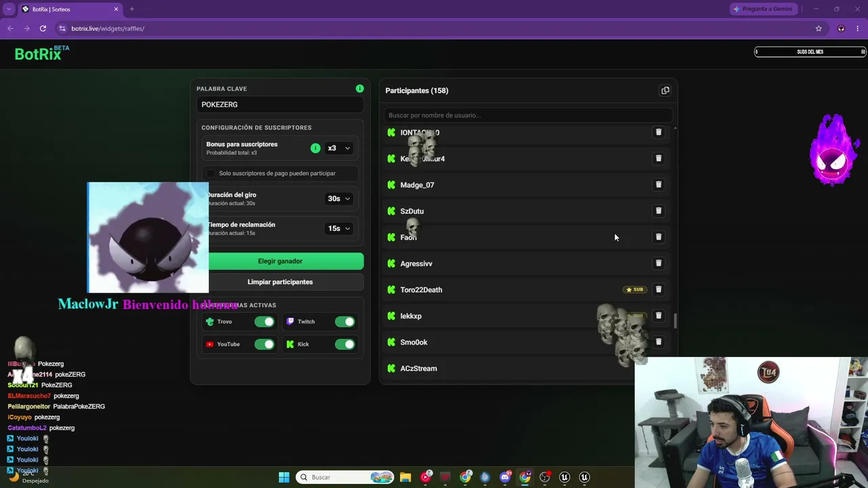The height and width of the screenshot is (488, 868).
Task: Turn off the Kick platform switch
Action: [344, 344]
